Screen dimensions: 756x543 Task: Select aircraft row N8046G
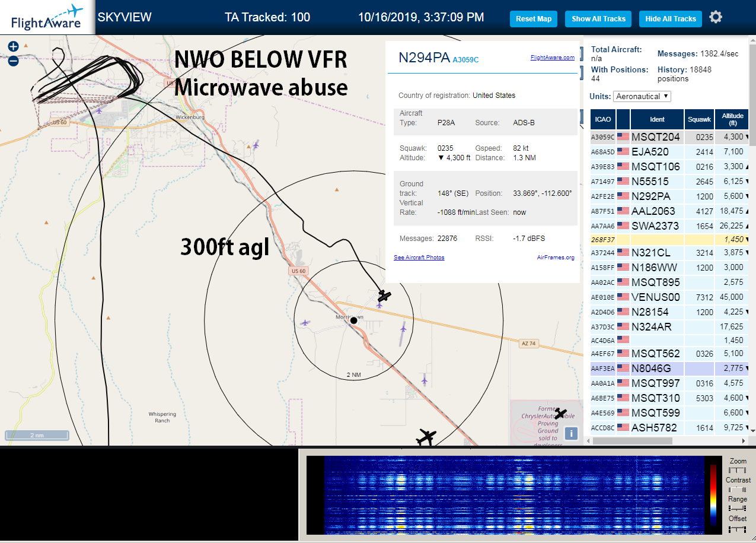coord(670,369)
